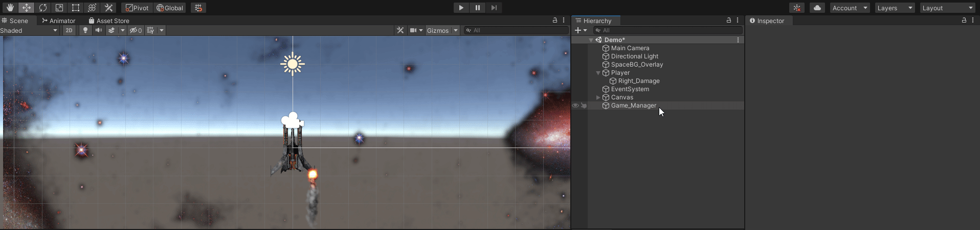Toggle grid snapping button
The width and height of the screenshot is (980, 230).
198,8
